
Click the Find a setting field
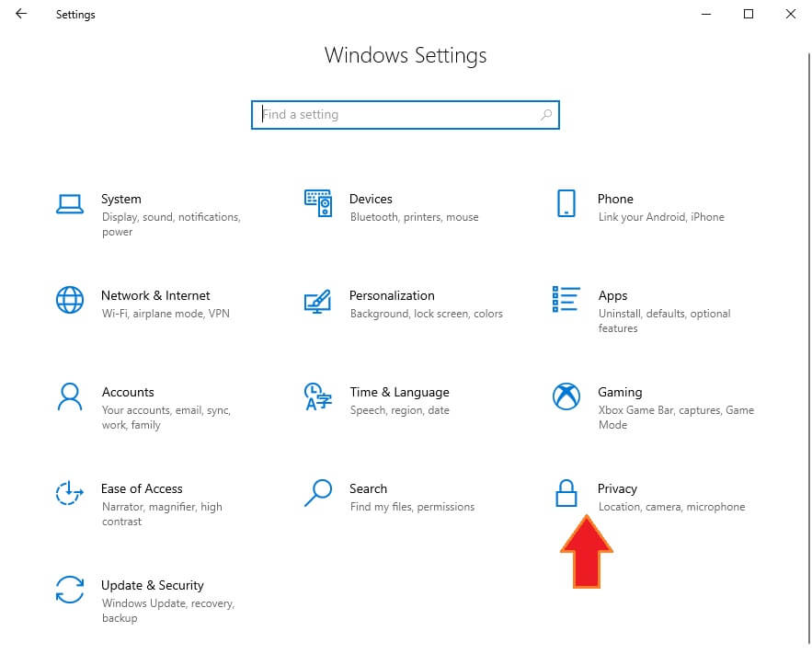[405, 115]
